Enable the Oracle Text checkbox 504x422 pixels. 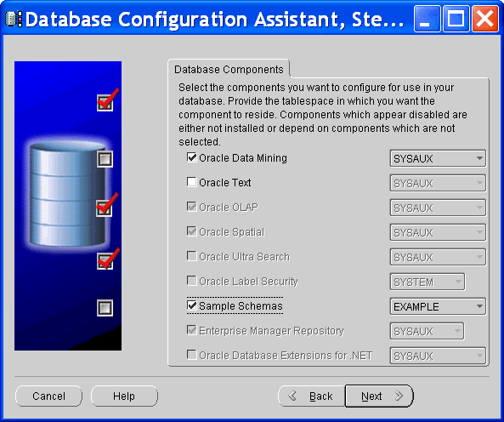tap(192, 182)
